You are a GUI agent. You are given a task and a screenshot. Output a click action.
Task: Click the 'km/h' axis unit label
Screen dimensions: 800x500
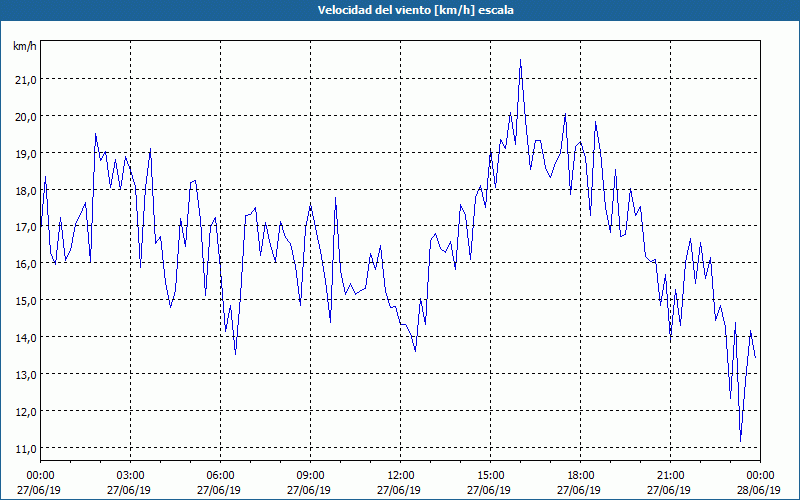point(24,46)
